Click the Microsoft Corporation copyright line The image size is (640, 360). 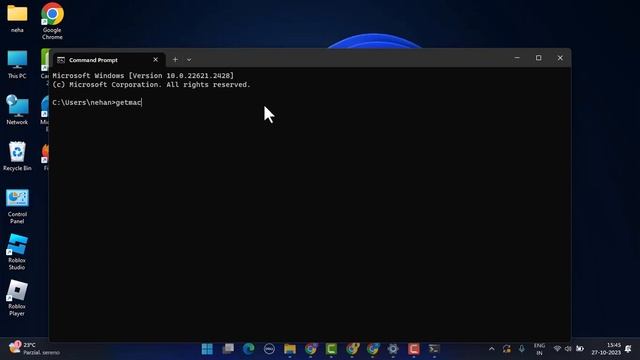click(151, 85)
